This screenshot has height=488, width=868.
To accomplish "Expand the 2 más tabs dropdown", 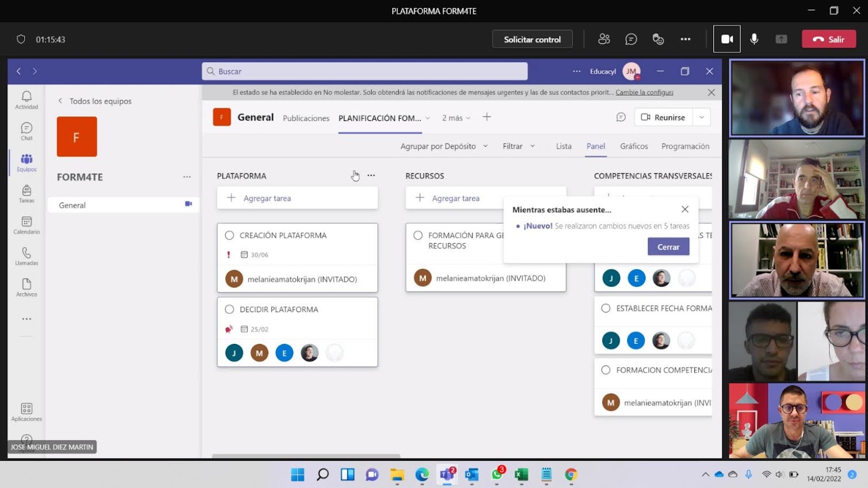I will (x=456, y=118).
